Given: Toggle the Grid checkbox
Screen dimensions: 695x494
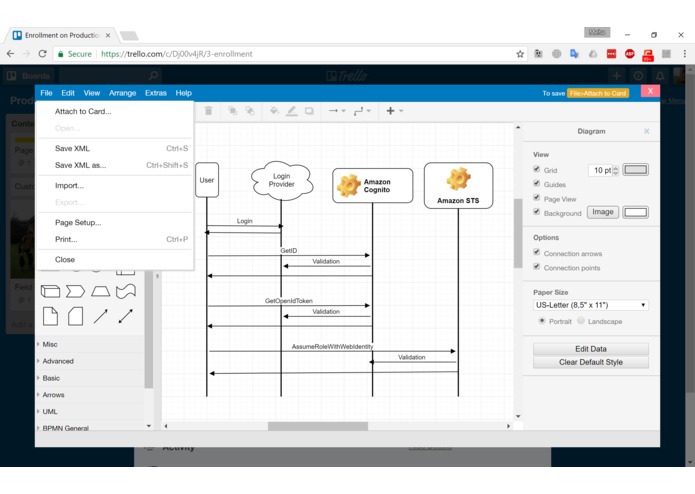Looking at the screenshot, I should 537,169.
